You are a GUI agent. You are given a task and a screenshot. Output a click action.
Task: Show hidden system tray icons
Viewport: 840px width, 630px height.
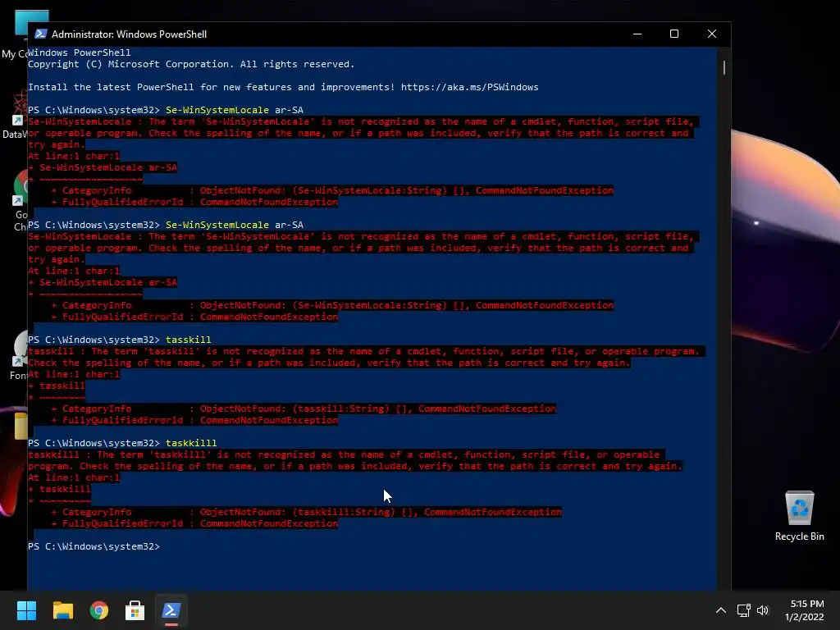click(x=721, y=610)
